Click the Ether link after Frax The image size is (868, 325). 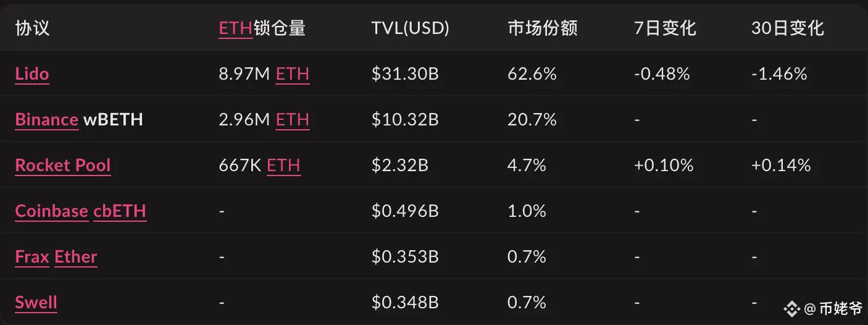click(76, 256)
